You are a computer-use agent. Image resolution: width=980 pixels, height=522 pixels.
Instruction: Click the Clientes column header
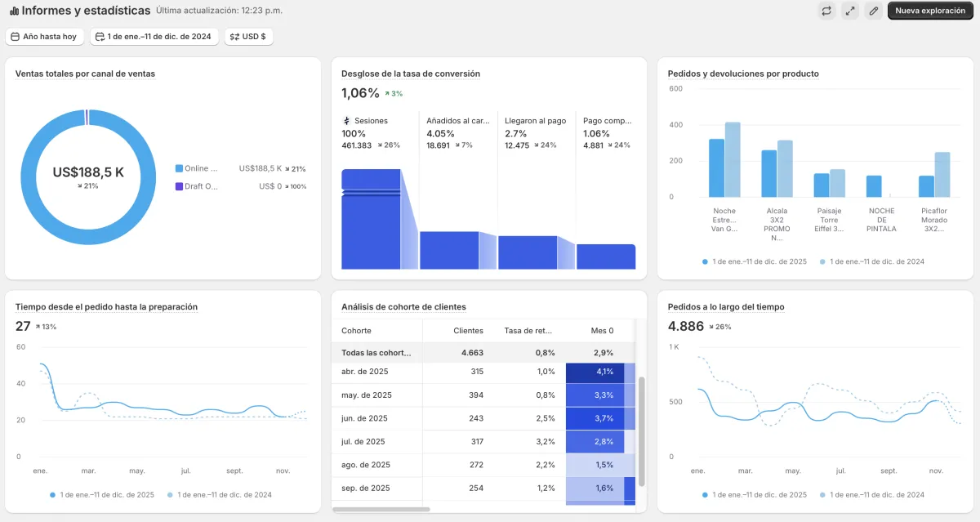(x=468, y=331)
